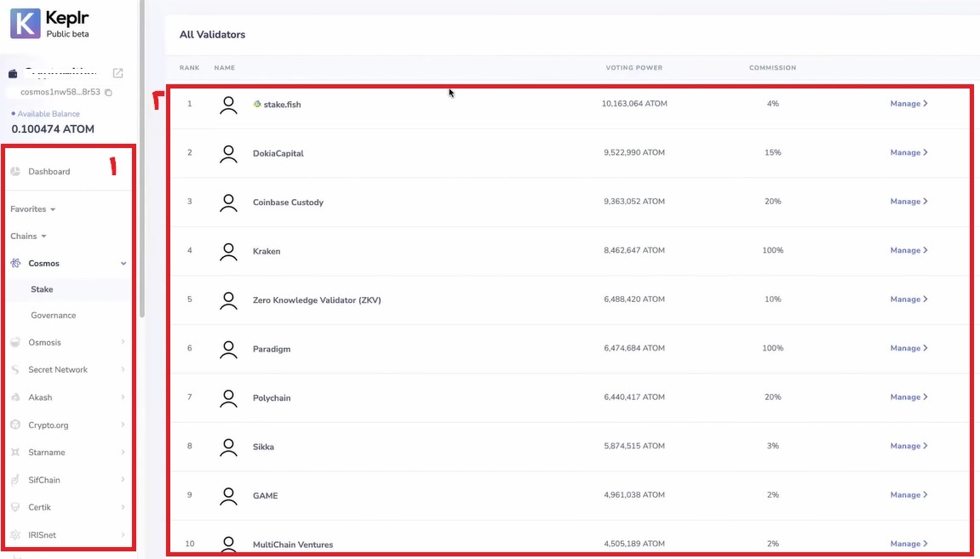Collapse the Chains section arrow
Screen dimensions: 980x559
43,237
